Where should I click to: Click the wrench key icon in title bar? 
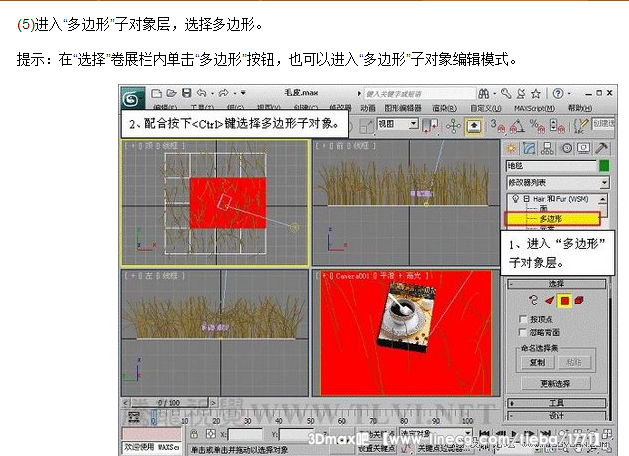pyautogui.click(x=506, y=94)
